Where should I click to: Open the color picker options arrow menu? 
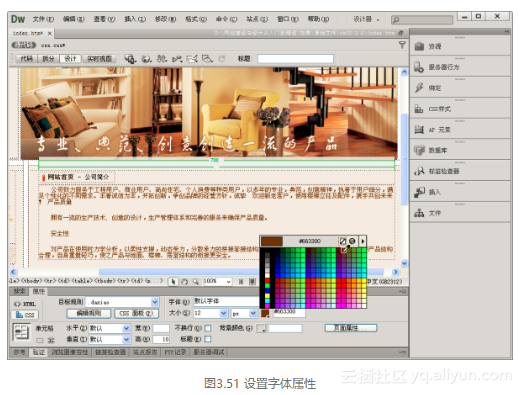[363, 241]
